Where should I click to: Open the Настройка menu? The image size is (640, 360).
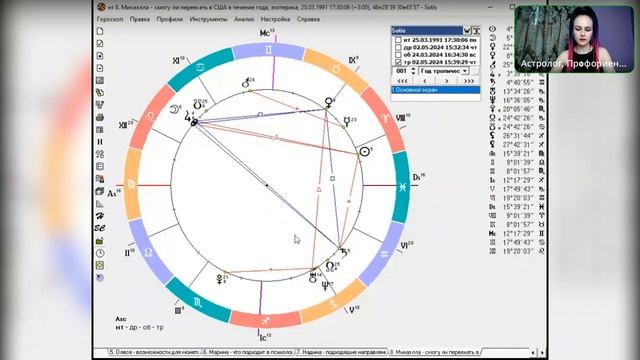275,19
